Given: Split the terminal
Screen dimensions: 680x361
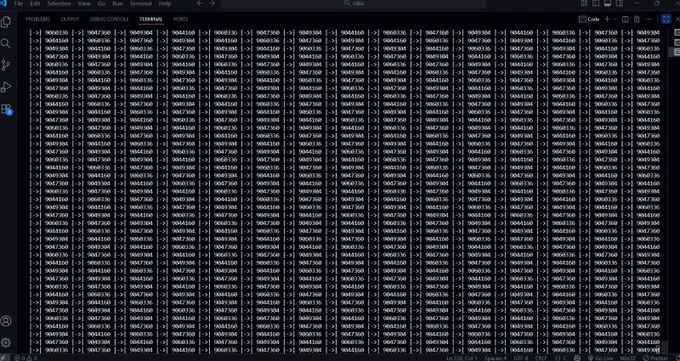Looking at the screenshot, I should coord(625,19).
